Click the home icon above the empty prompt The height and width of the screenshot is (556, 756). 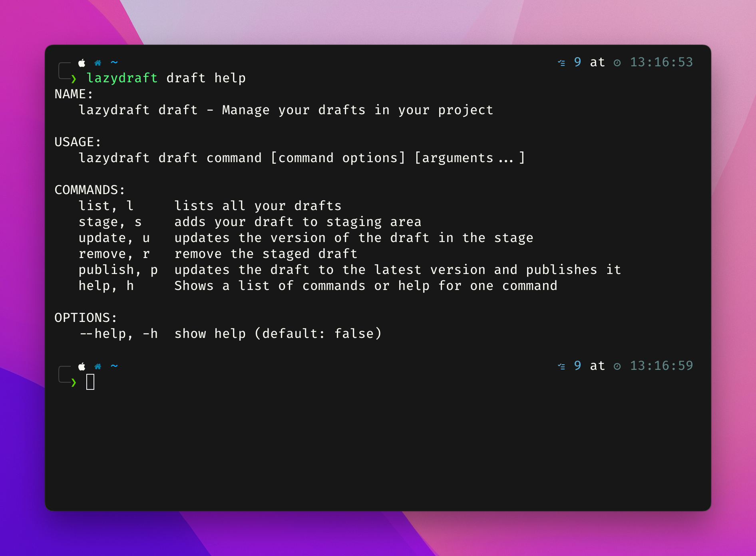pos(98,366)
